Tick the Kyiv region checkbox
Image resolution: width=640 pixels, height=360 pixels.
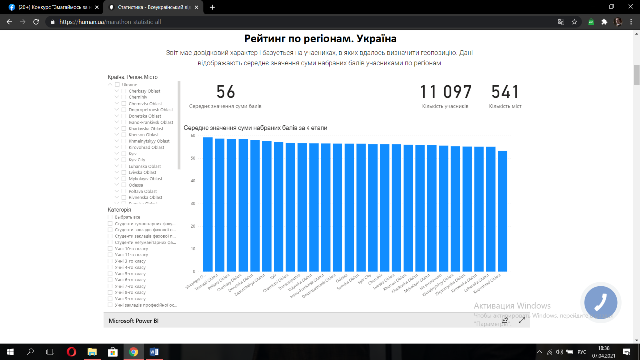124,153
